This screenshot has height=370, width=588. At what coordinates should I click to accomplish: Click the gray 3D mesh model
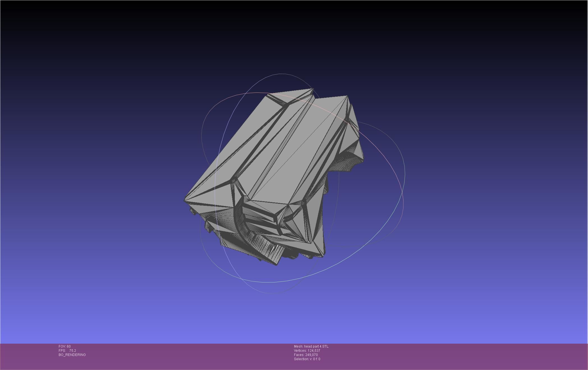(274, 177)
